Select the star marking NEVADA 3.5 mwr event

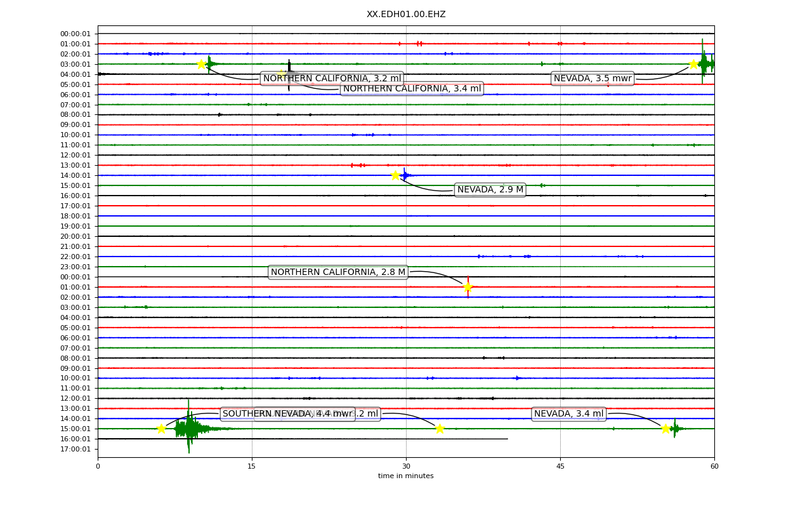point(693,64)
